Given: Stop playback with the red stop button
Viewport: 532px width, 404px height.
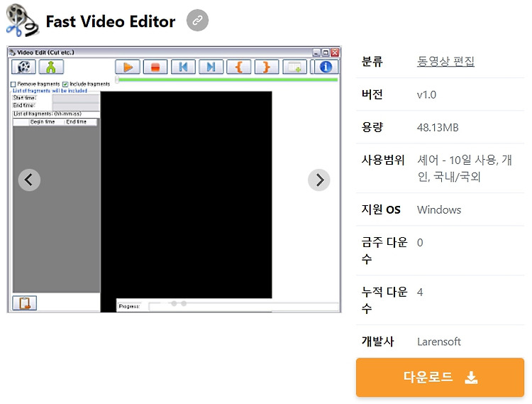Looking at the screenshot, I should point(155,67).
